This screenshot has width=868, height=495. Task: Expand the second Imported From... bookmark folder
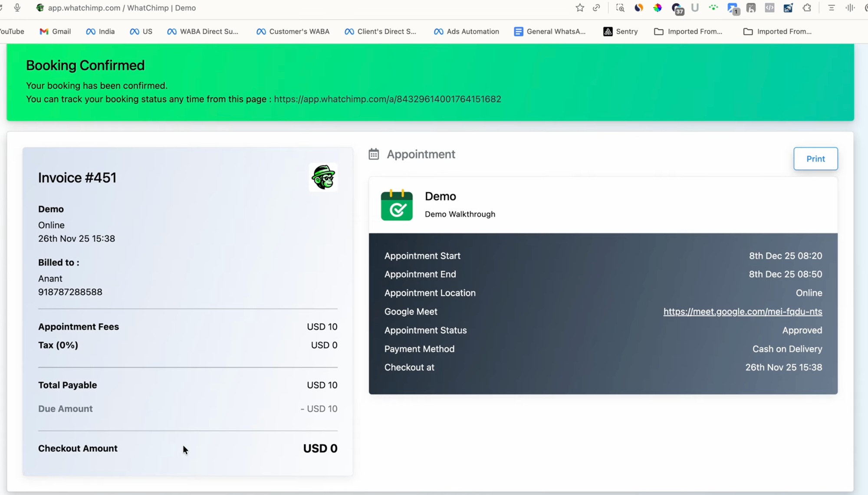(777, 31)
